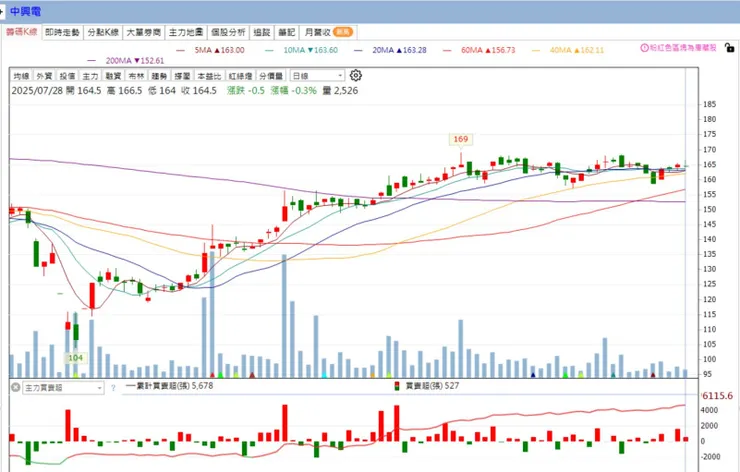Toggle the 分價量 button

pyautogui.click(x=271, y=76)
